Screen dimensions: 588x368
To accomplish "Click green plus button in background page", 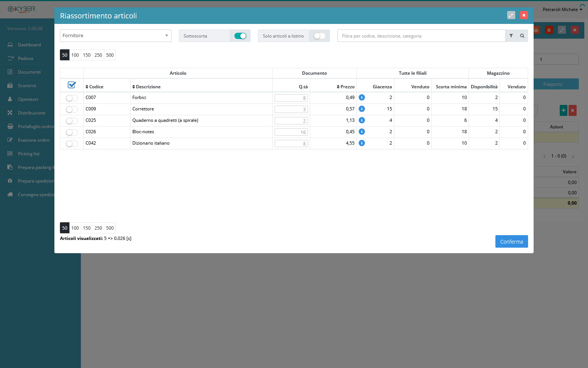I will [563, 110].
